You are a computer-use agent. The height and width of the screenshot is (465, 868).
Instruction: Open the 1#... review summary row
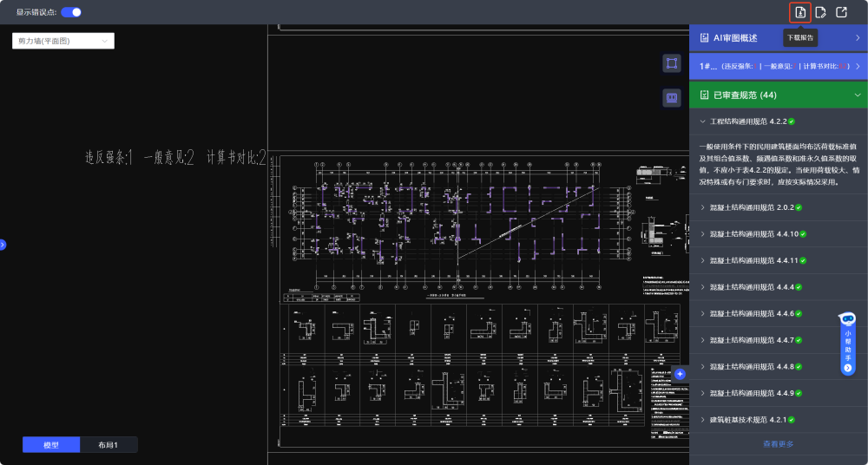pyautogui.click(x=778, y=66)
